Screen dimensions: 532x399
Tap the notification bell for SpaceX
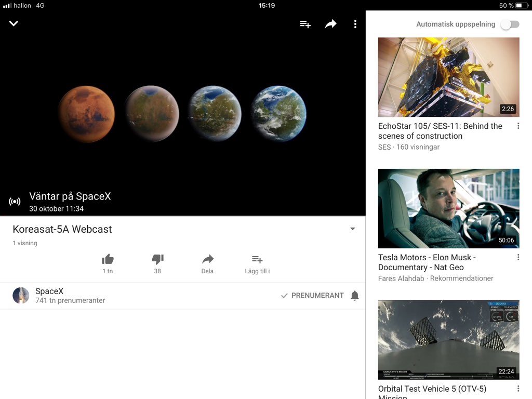tap(354, 296)
